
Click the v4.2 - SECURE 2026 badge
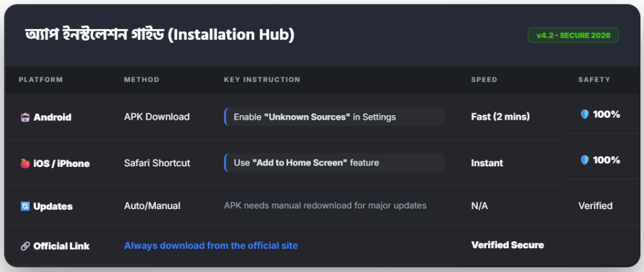pos(573,35)
